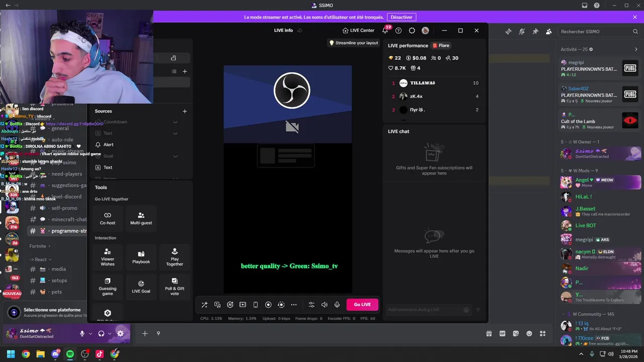Open the emoji picker in comment box
This screenshot has height=362, width=644.
pos(466,310)
